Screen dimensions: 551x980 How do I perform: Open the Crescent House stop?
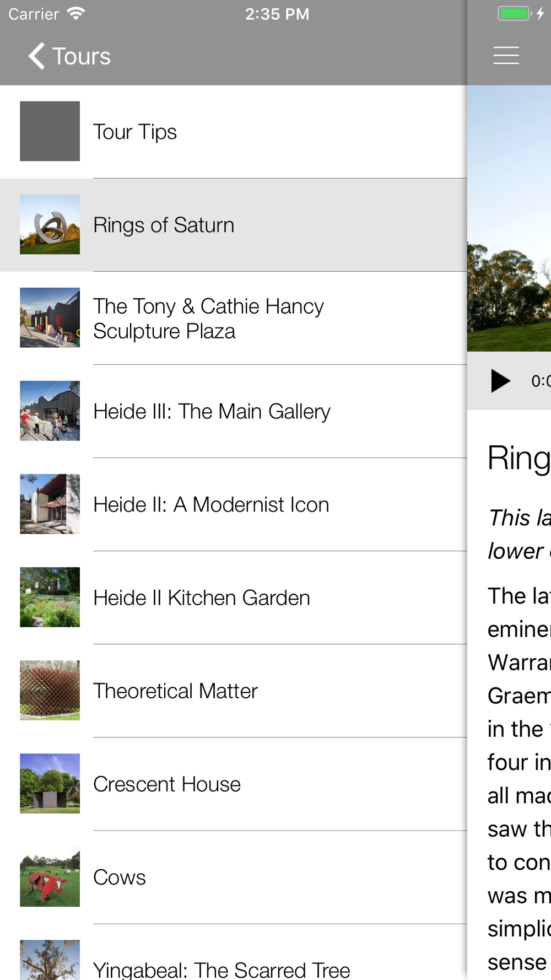click(x=234, y=784)
